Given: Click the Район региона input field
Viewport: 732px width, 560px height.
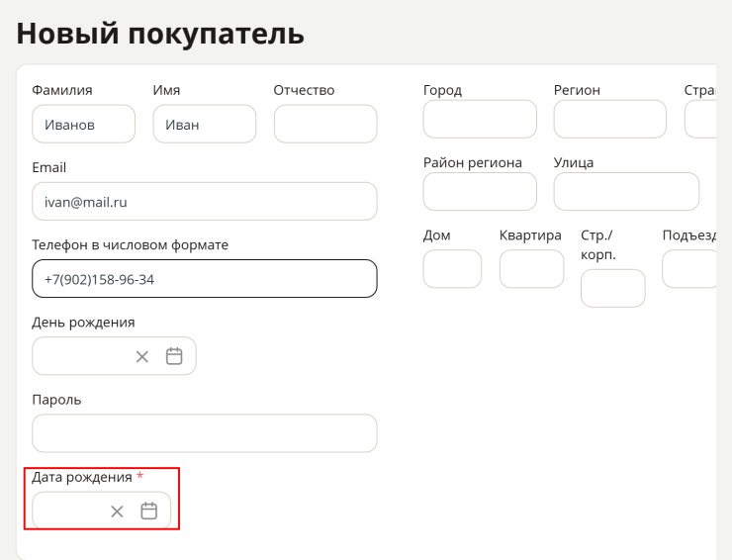Looking at the screenshot, I should point(480,192).
